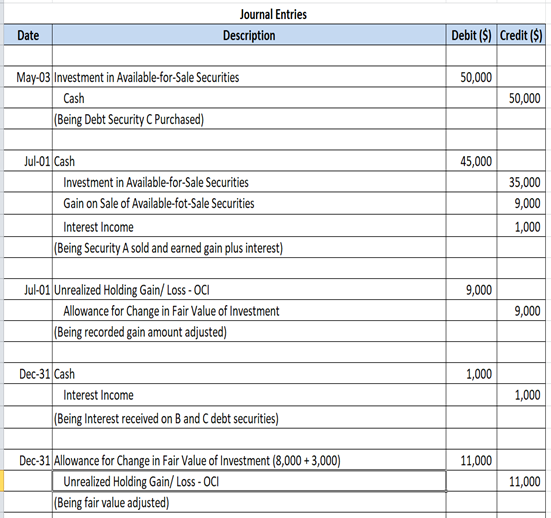Select the 9,000 credit for Allowance for Change

pos(521,311)
